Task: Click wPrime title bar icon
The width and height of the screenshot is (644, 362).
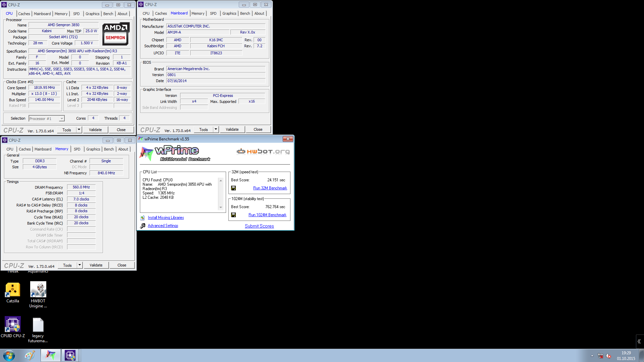Action: 141,139
